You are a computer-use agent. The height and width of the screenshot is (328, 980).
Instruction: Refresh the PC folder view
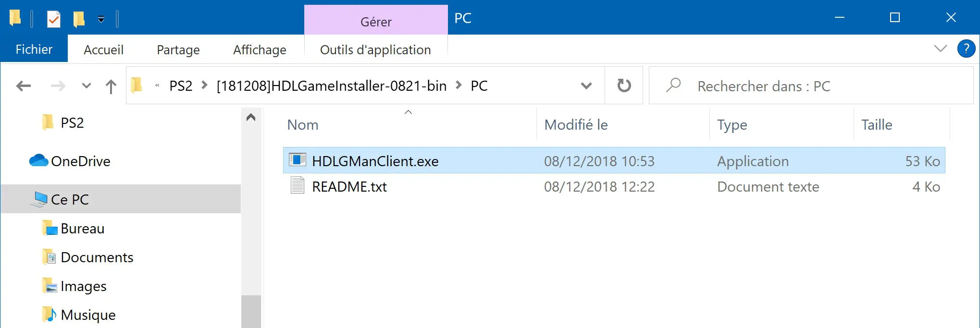624,85
